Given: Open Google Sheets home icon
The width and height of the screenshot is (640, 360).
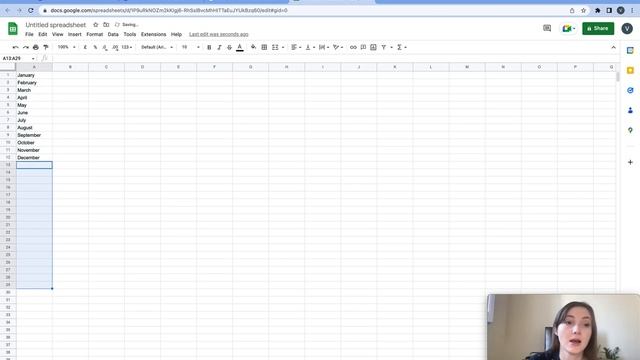Looking at the screenshot, I should [x=13, y=29].
